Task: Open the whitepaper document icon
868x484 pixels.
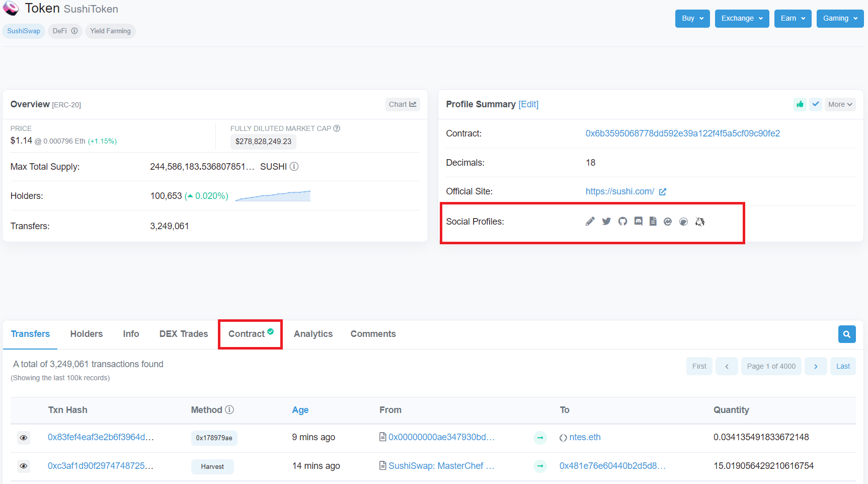Action: coord(653,221)
